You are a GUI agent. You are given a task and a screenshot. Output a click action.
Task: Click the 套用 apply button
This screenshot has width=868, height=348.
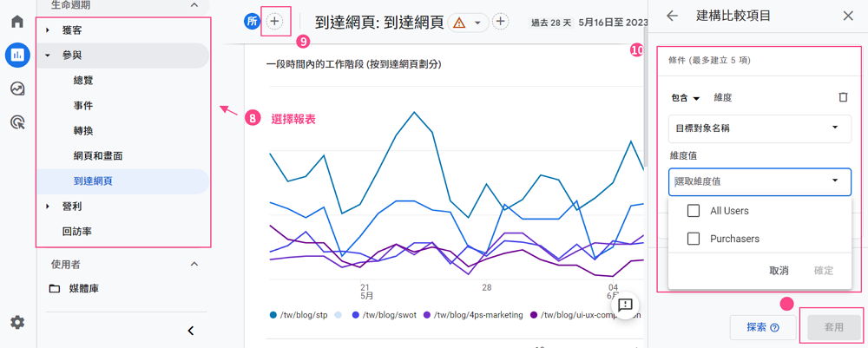(x=834, y=327)
